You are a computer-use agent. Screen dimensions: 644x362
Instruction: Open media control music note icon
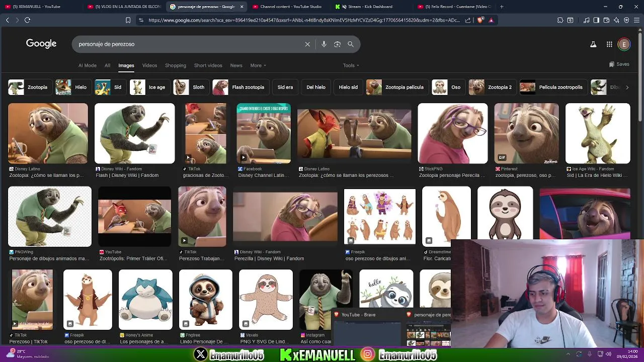point(586,20)
